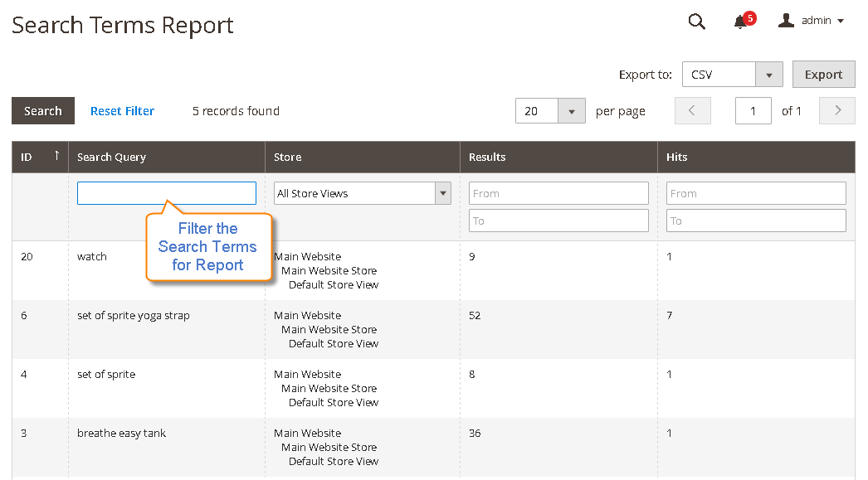Click the Reset Filter link
868x480 pixels.
click(122, 110)
